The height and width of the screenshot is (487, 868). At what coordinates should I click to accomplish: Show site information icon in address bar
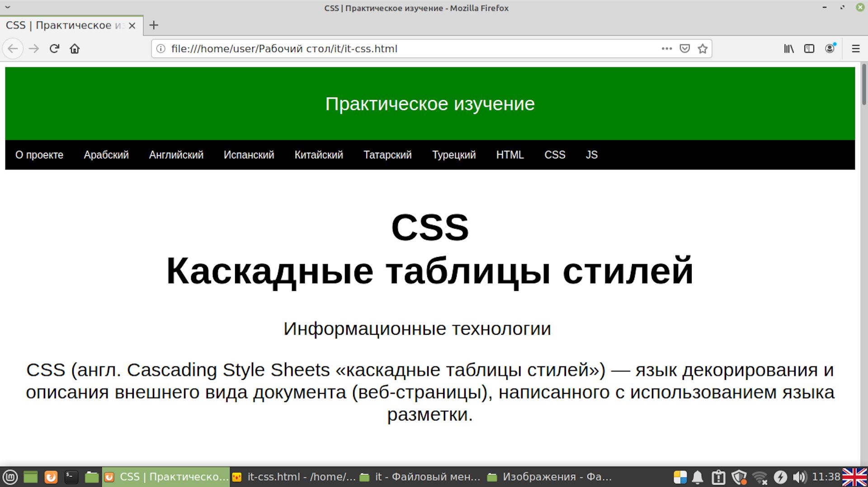point(160,48)
